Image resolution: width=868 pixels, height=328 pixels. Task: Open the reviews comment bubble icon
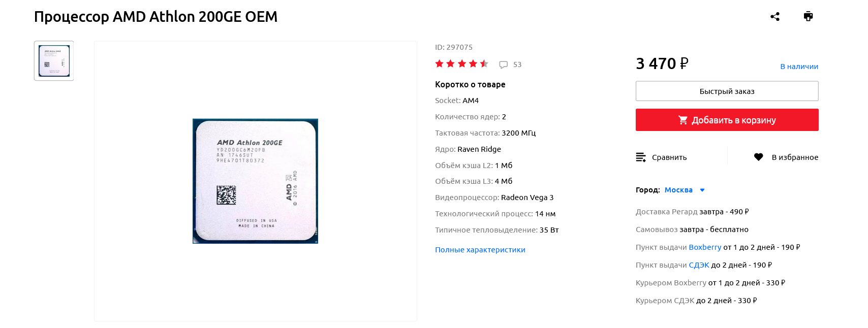click(x=504, y=65)
